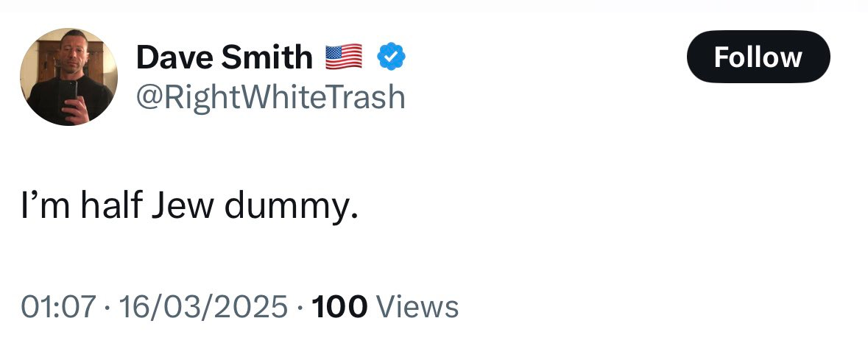This screenshot has height=346, width=868.
Task: Click the word Views in footer
Action: coord(417,306)
